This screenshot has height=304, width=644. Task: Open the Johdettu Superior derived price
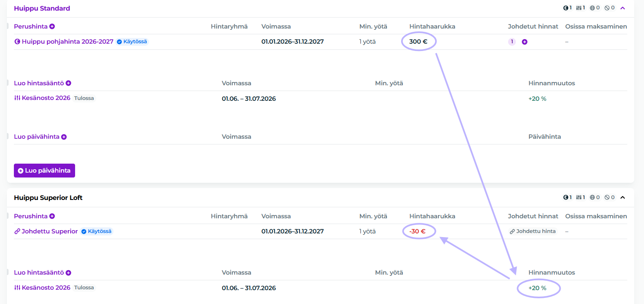click(x=49, y=231)
